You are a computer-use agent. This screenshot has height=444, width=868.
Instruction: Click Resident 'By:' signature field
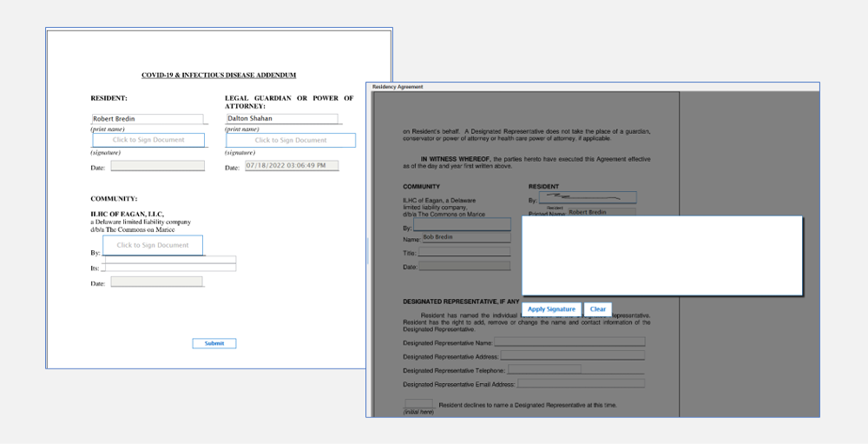coord(588,198)
